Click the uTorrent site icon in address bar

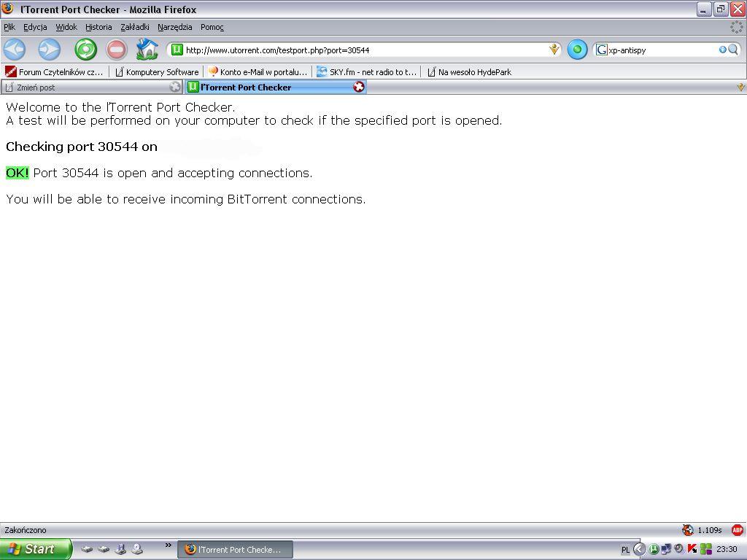177,50
